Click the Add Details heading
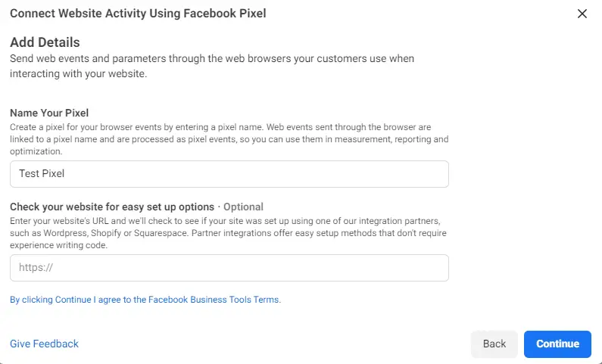602x364 pixels. coord(45,42)
